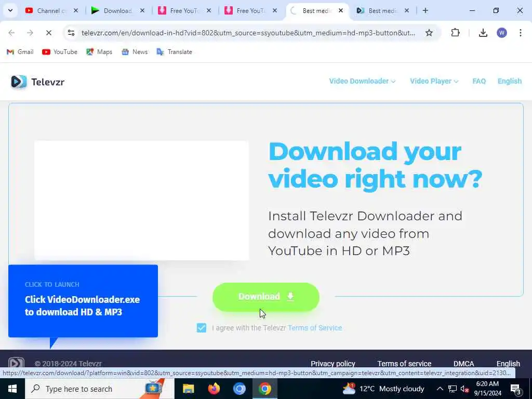The image size is (532, 399).
Task: Close the Download tab
Action: pos(142,10)
